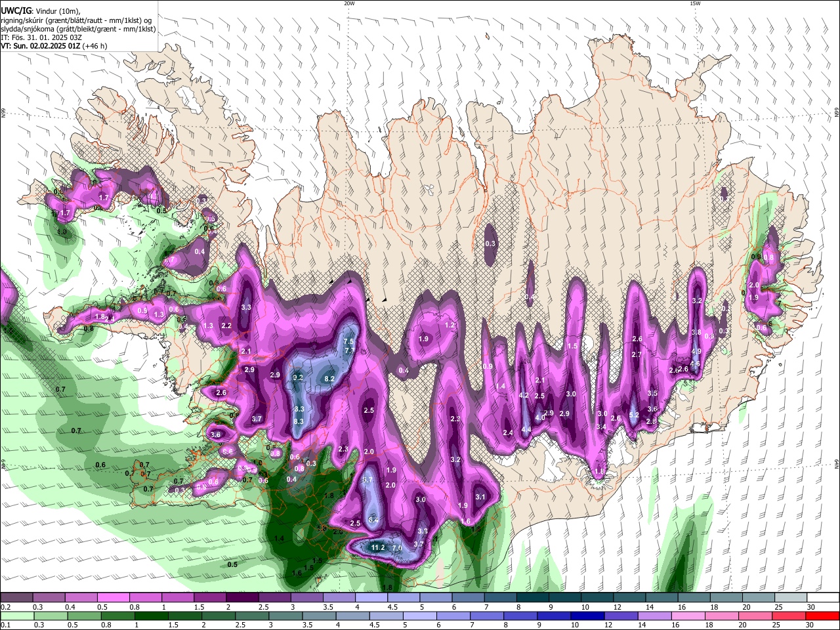840x630 pixels.
Task: Click the 3.5 precipitation value on the map
Action: [x=652, y=393]
